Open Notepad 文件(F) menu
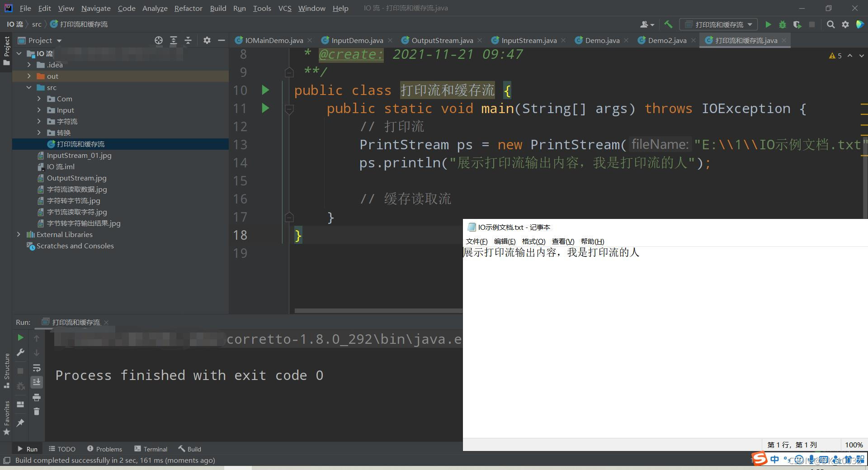The height and width of the screenshot is (470, 868). pyautogui.click(x=476, y=241)
